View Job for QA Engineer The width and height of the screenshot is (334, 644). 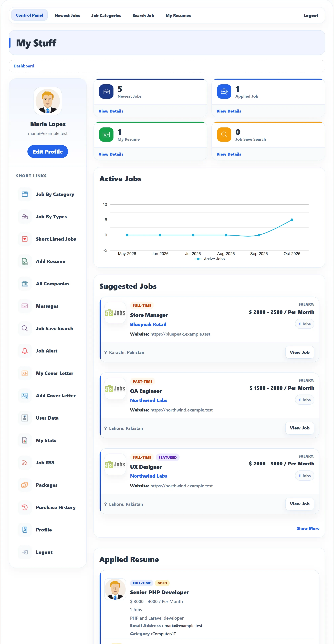pos(299,428)
